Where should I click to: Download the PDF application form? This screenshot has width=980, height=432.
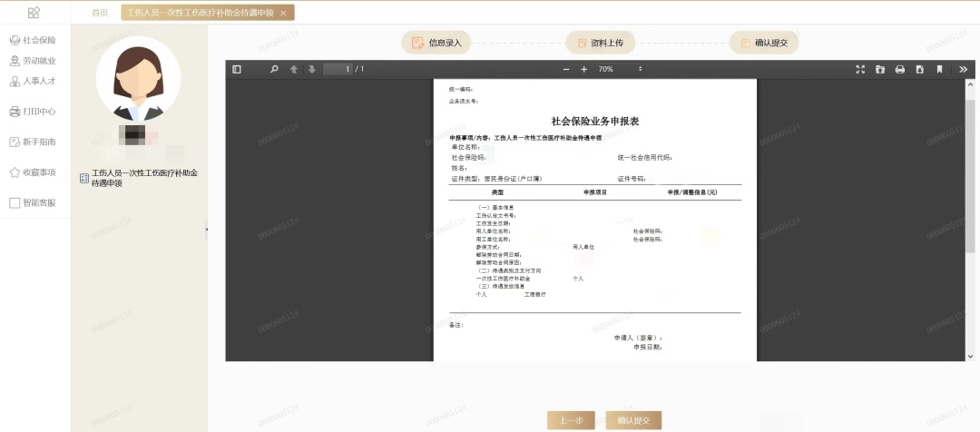tap(919, 69)
